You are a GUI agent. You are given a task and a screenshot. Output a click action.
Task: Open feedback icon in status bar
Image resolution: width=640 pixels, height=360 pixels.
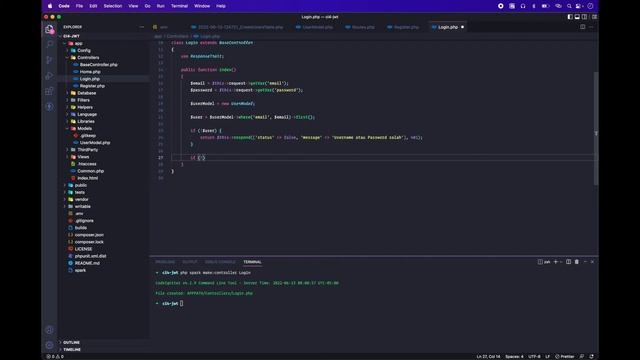(x=582, y=356)
